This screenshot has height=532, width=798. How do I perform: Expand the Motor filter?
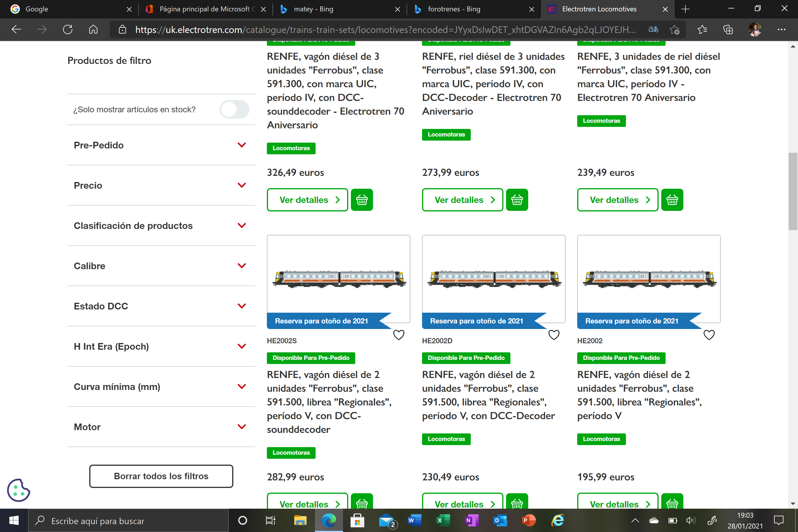click(161, 427)
